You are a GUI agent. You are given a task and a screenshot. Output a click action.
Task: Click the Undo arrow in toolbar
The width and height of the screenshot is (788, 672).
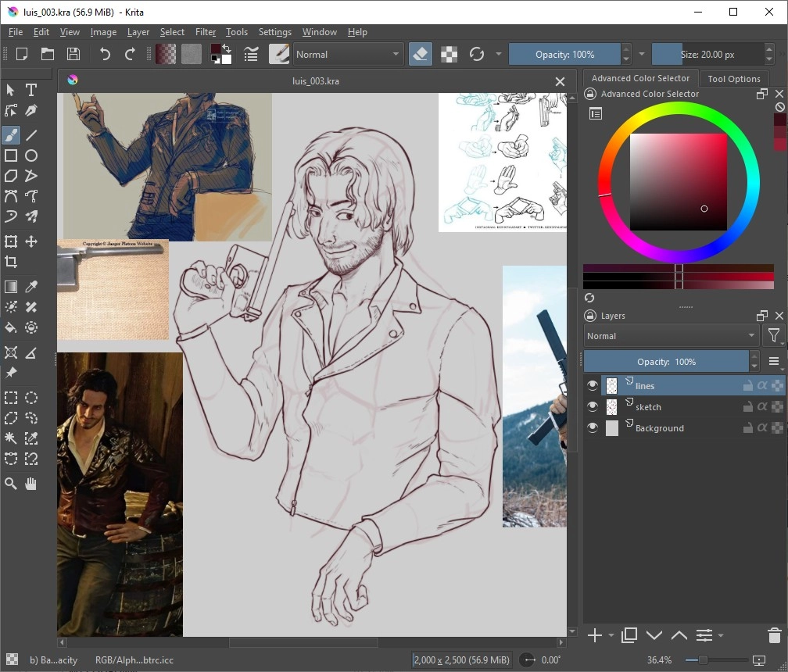[x=105, y=54]
